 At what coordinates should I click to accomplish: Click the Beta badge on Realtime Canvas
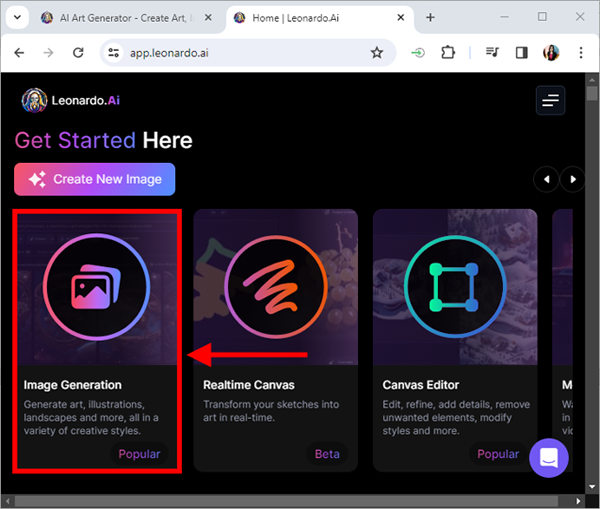pos(327,454)
